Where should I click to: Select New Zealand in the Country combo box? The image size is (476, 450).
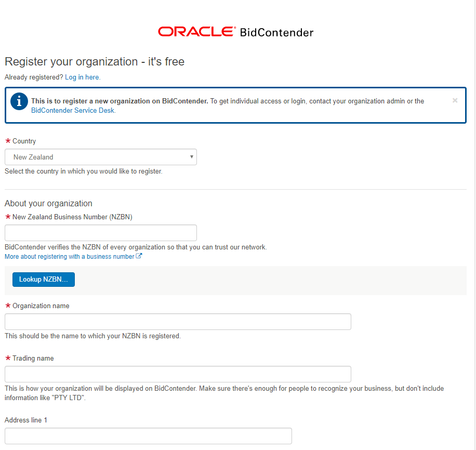coord(100,157)
